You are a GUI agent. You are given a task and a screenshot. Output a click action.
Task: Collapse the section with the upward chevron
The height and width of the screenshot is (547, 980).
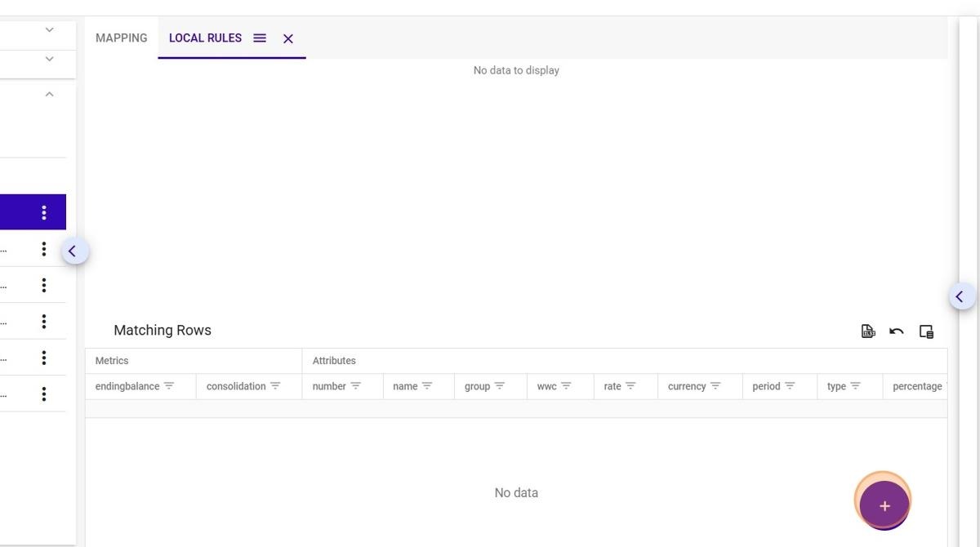click(49, 94)
